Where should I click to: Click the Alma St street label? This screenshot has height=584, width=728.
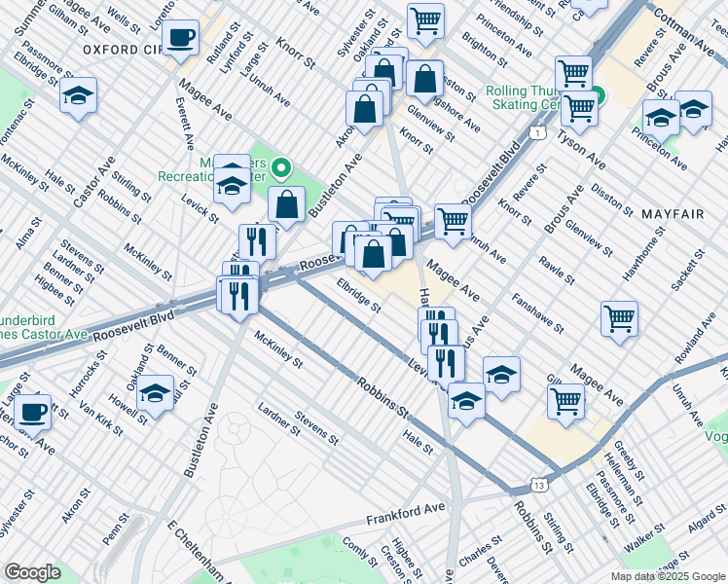pyautogui.click(x=28, y=234)
